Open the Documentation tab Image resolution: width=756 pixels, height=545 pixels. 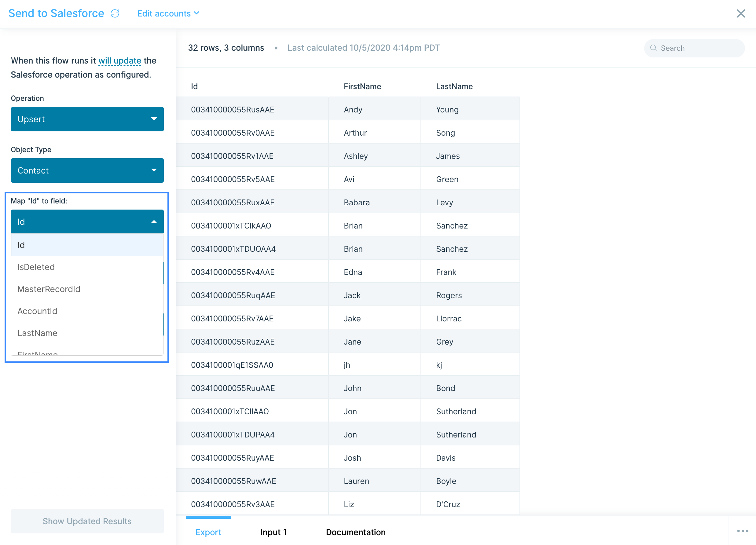click(x=355, y=532)
